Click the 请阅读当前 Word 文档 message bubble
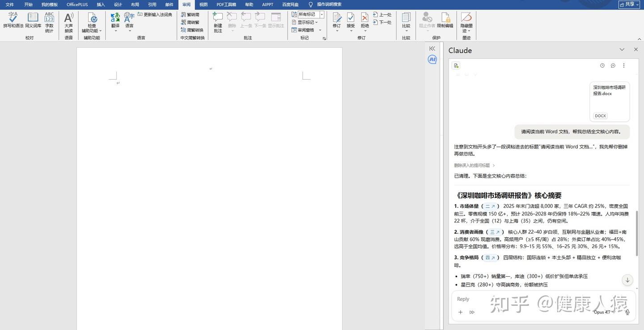644x330 pixels. coord(572,132)
